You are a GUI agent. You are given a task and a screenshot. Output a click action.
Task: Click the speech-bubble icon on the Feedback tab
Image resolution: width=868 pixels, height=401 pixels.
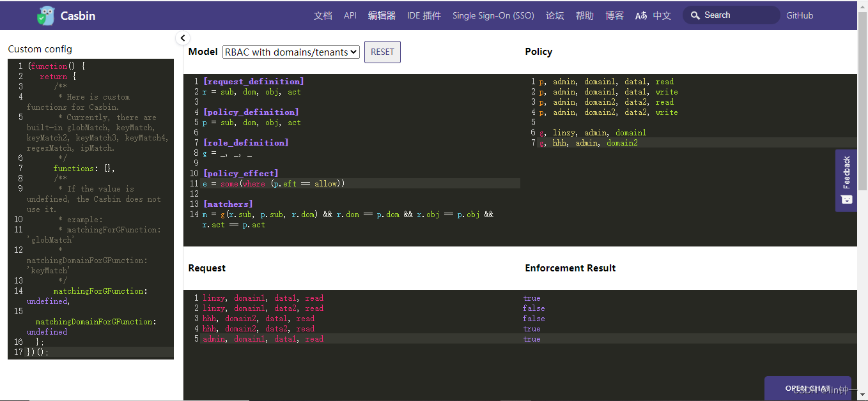tap(846, 200)
